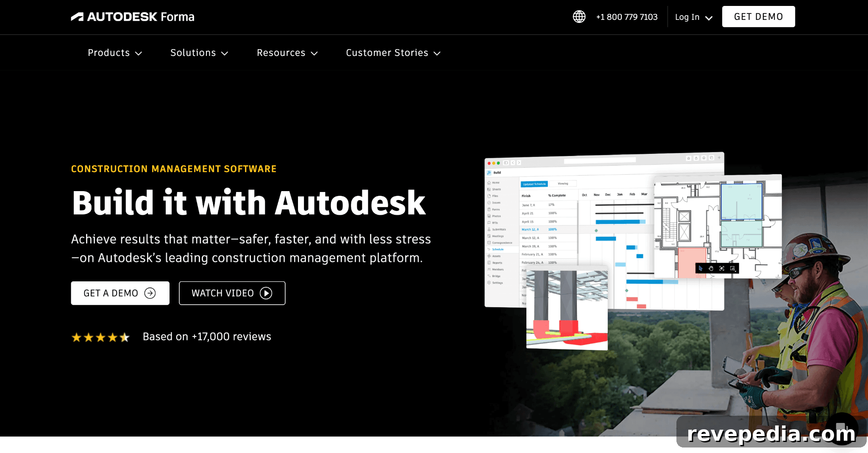Click the GET A DEMO button

coord(120,293)
